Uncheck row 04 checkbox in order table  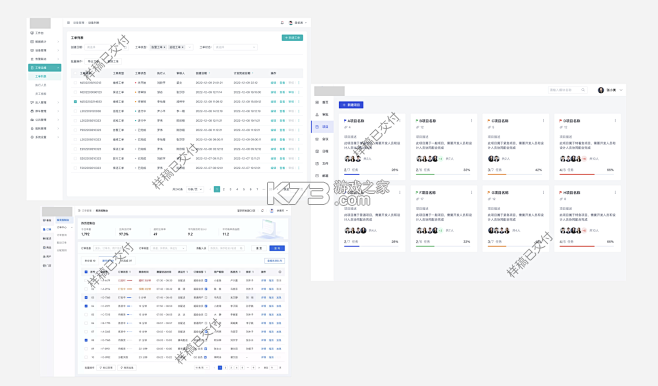coord(86,306)
